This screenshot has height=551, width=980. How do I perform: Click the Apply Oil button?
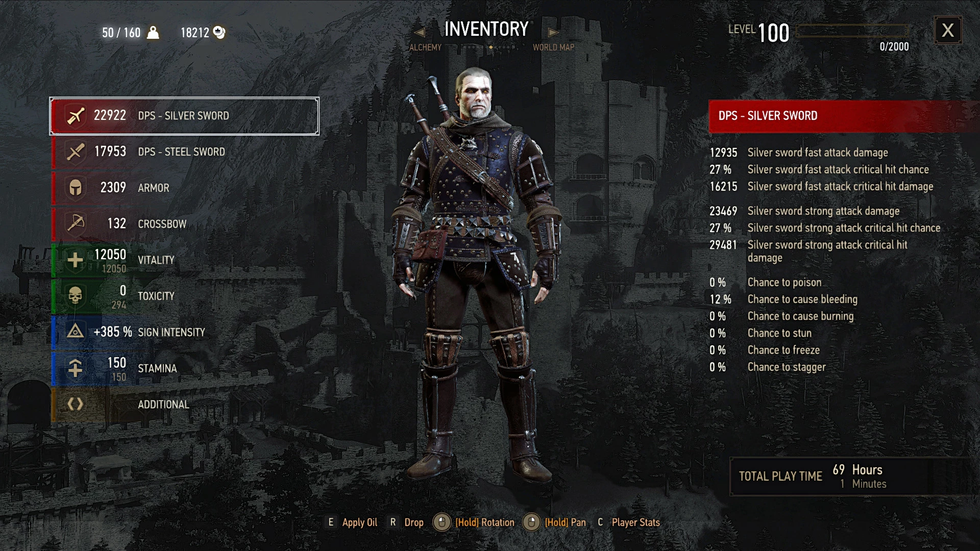coord(352,522)
